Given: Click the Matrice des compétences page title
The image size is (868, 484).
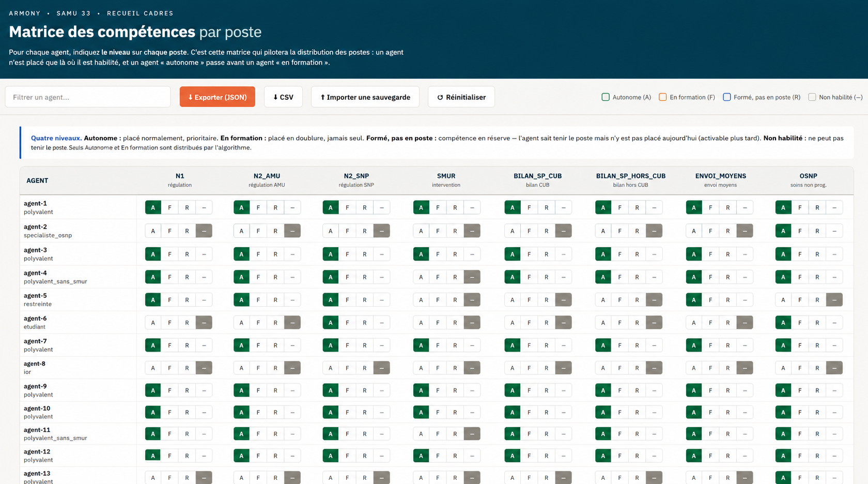Looking at the screenshot, I should pyautogui.click(x=135, y=32).
